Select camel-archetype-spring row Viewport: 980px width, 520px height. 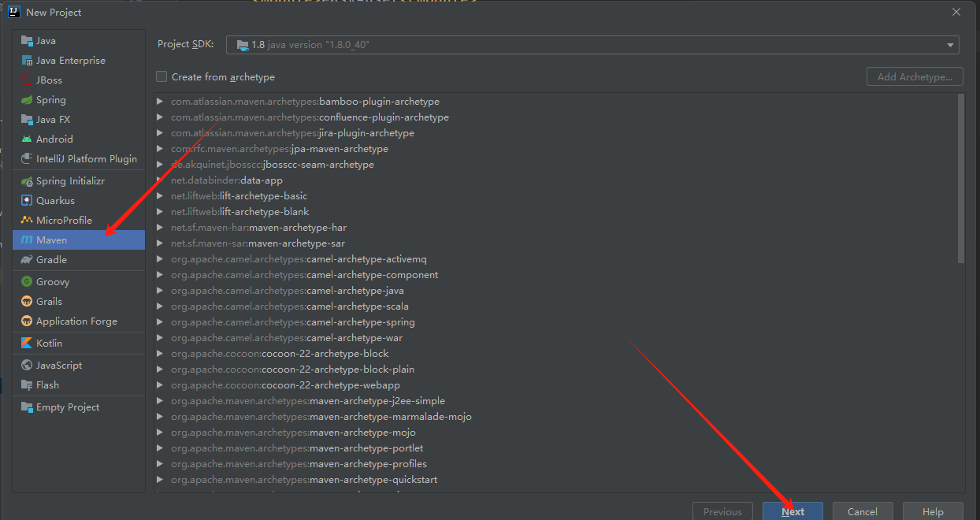tap(555, 322)
